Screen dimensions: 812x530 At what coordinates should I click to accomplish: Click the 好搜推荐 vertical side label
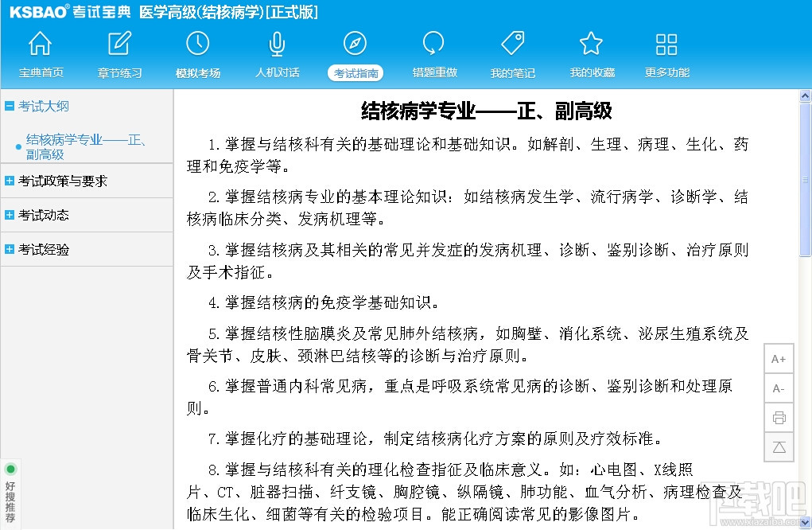pos(10,501)
